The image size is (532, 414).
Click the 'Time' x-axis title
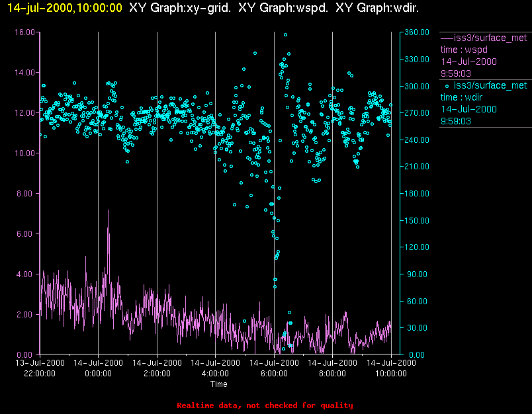[219, 384]
